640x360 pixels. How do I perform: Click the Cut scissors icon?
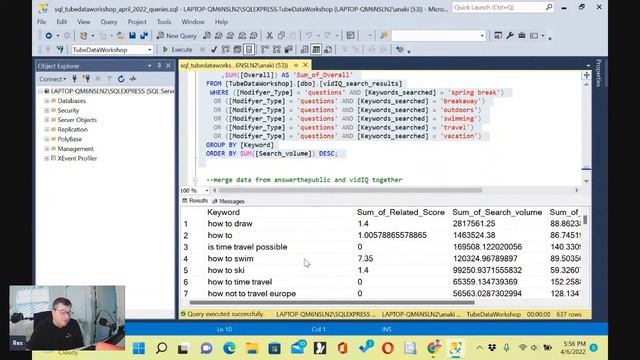pos(269,36)
